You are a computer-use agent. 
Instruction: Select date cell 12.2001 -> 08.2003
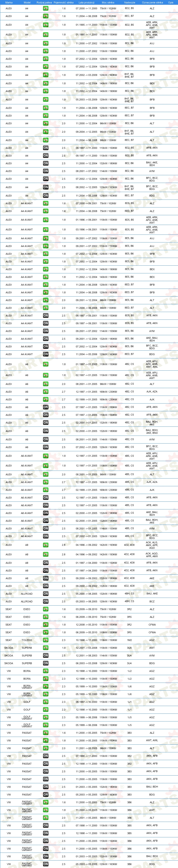click(x=86, y=655)
